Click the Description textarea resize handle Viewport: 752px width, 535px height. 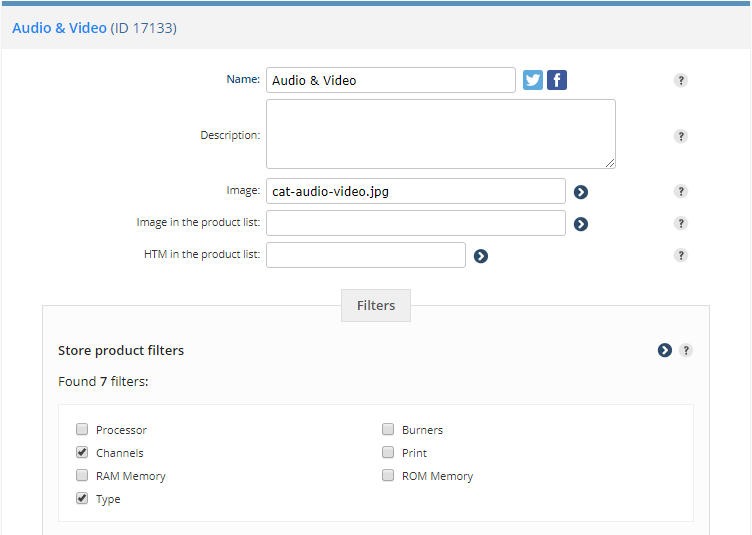tap(610, 163)
